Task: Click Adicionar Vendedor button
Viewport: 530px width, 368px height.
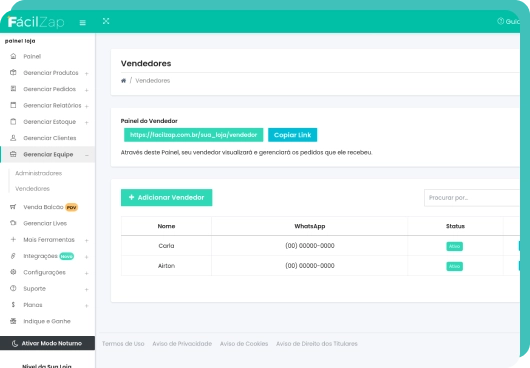Action: 166,197
